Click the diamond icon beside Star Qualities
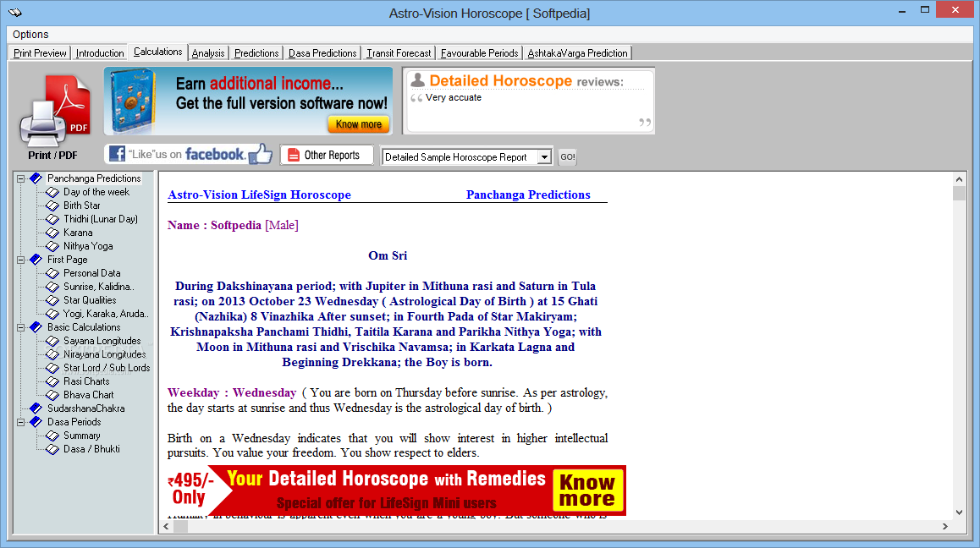 point(52,300)
